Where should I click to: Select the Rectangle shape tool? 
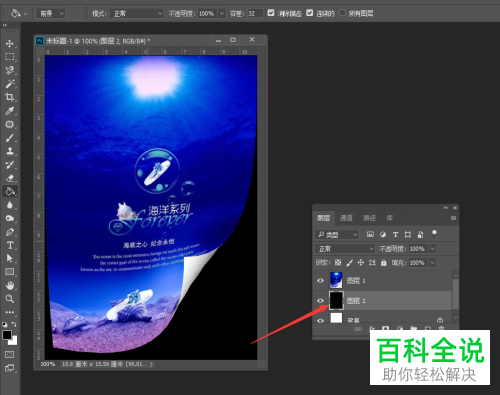coord(10,272)
